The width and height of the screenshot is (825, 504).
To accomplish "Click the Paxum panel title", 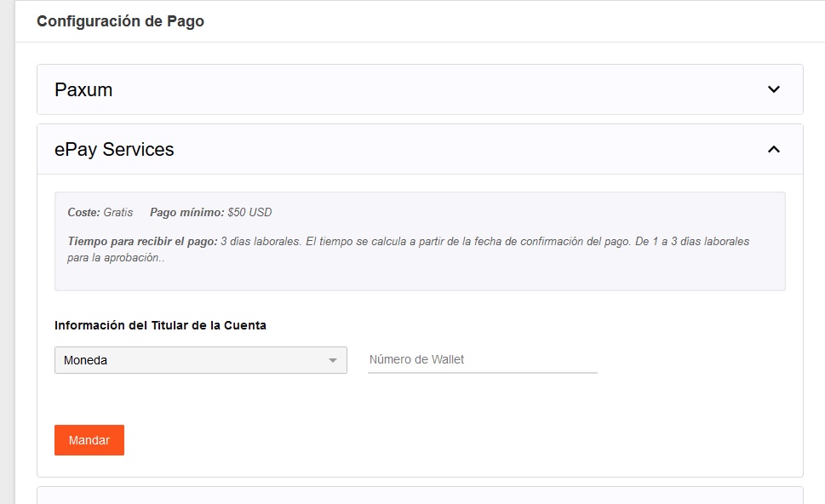I will pyautogui.click(x=83, y=89).
